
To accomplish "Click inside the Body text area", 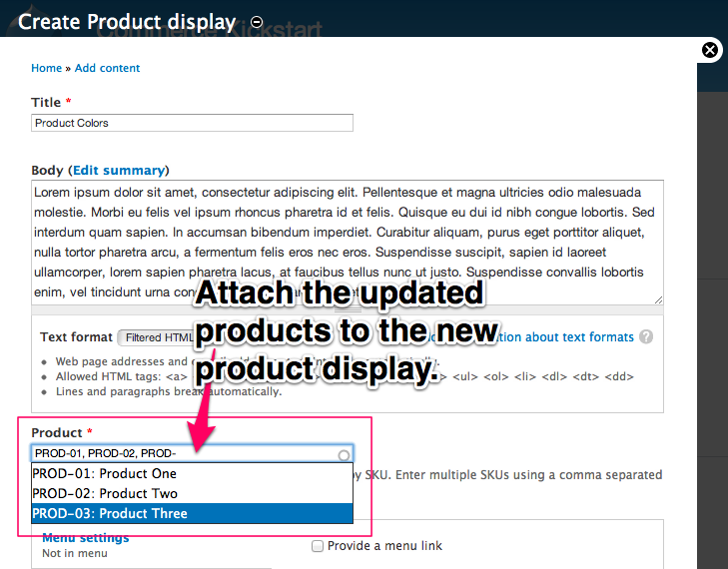I will tap(348, 243).
